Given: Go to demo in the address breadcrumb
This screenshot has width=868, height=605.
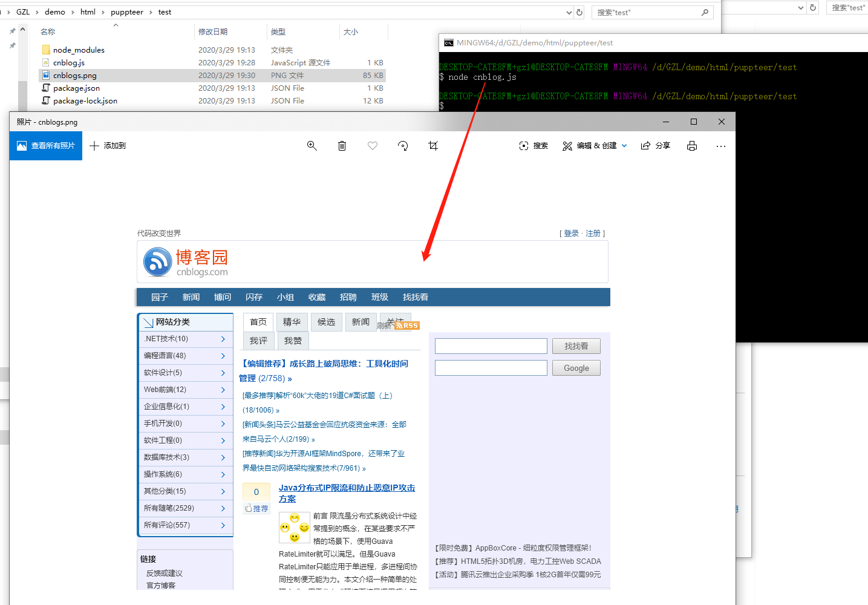Looking at the screenshot, I should [x=55, y=12].
